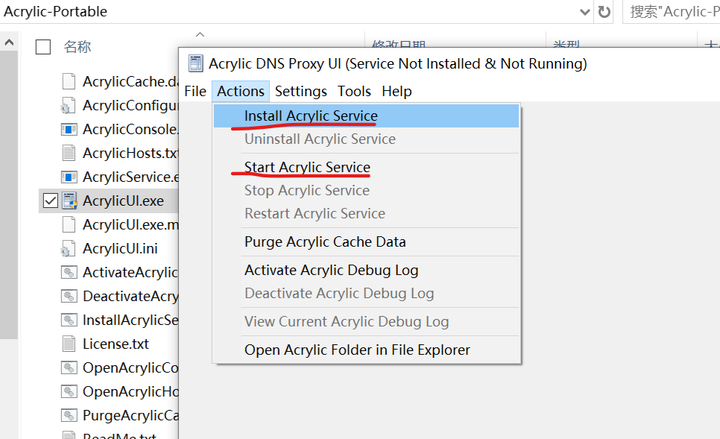Image resolution: width=720 pixels, height=439 pixels.
Task: Click the License.txt file icon
Action: 69,344
